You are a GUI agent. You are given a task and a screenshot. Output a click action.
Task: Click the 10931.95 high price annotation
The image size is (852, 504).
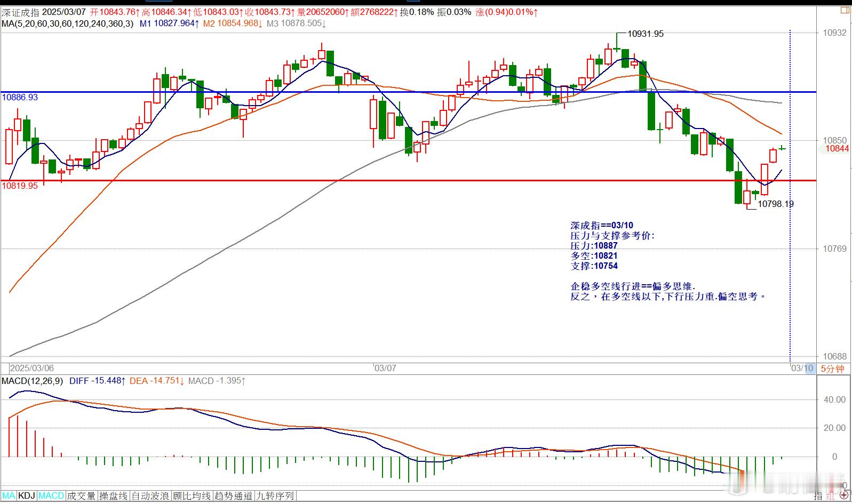[646, 34]
